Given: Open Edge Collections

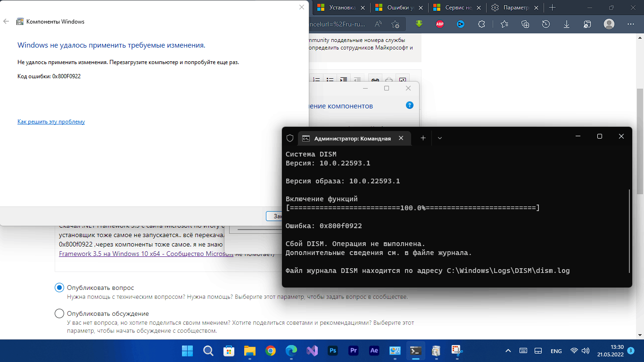Looking at the screenshot, I should coord(525,24).
